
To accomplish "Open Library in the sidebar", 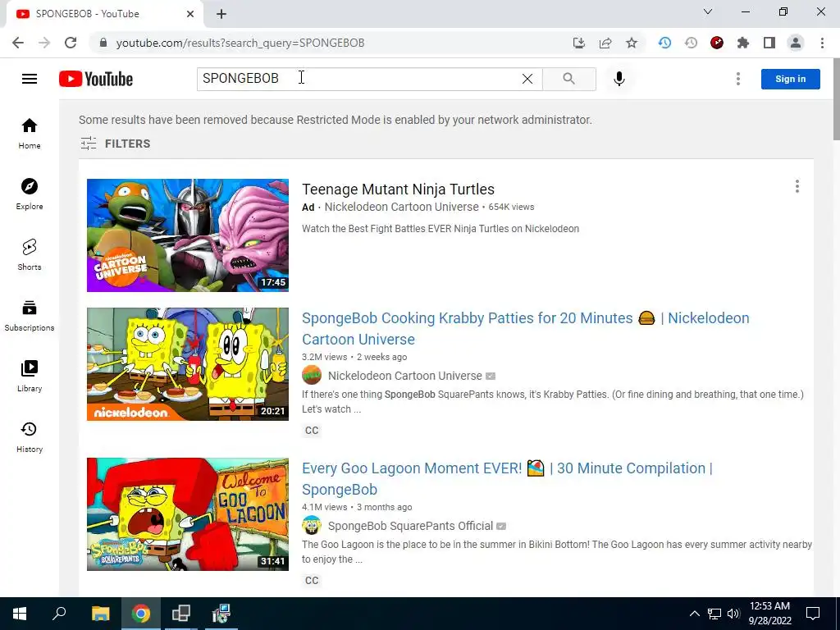I will pos(30,376).
